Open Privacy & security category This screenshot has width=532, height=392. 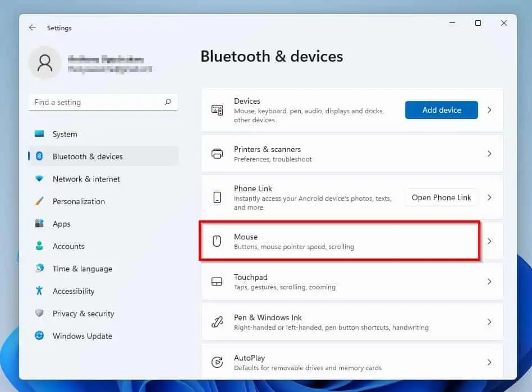click(103, 313)
